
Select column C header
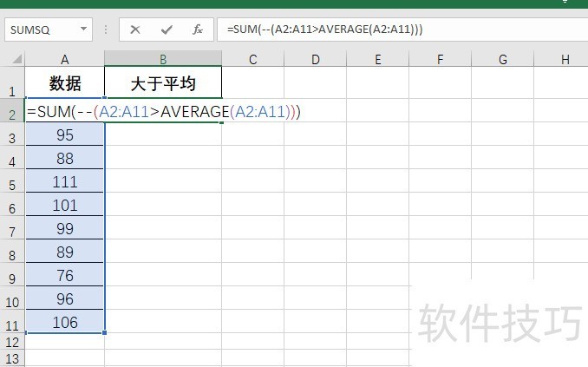[252, 59]
